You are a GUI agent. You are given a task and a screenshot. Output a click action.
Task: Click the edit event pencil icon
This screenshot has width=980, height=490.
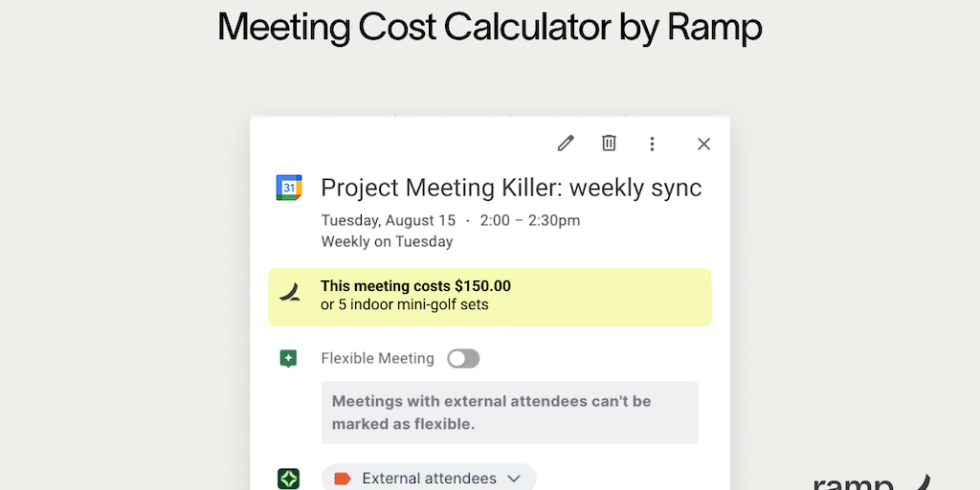(566, 144)
